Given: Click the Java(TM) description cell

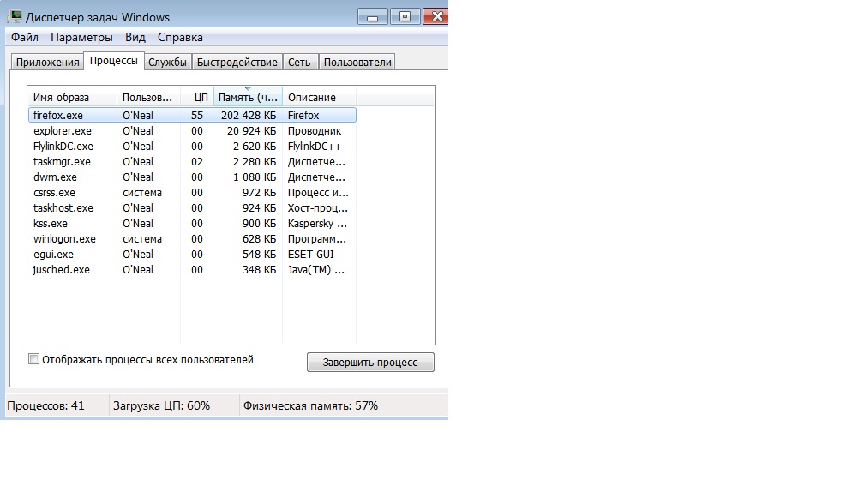Looking at the screenshot, I should tap(316, 270).
